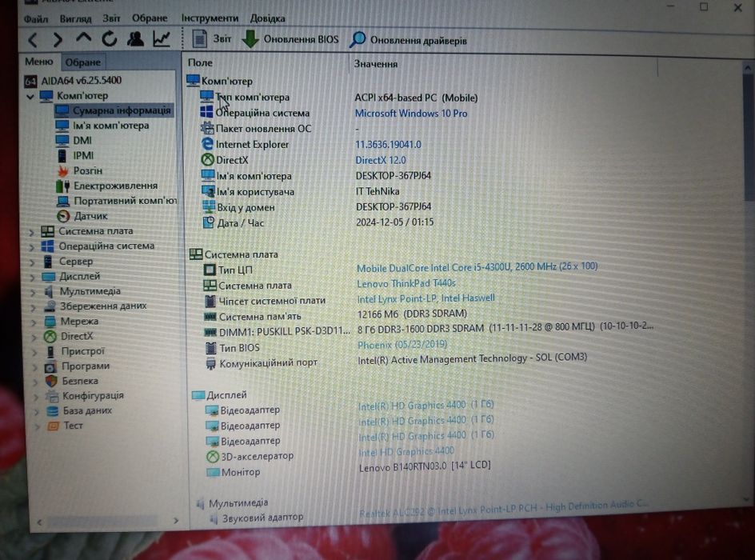Select AIDA64 v6.25.5400 root node
This screenshot has width=755, height=560.
(73, 81)
